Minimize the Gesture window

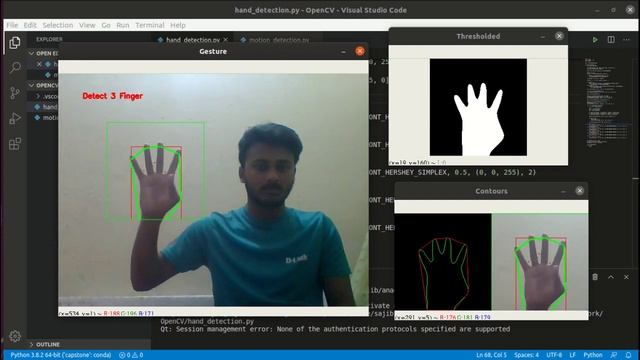coord(343,51)
